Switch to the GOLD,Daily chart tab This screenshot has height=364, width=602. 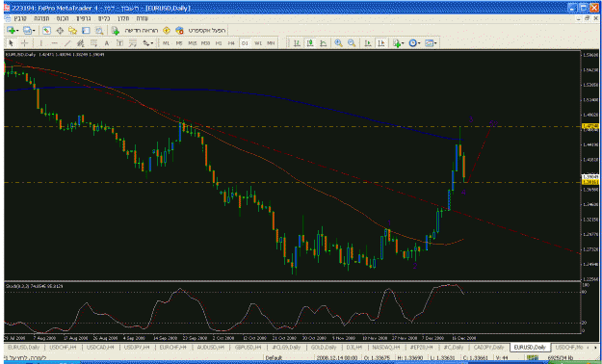coord(324,347)
